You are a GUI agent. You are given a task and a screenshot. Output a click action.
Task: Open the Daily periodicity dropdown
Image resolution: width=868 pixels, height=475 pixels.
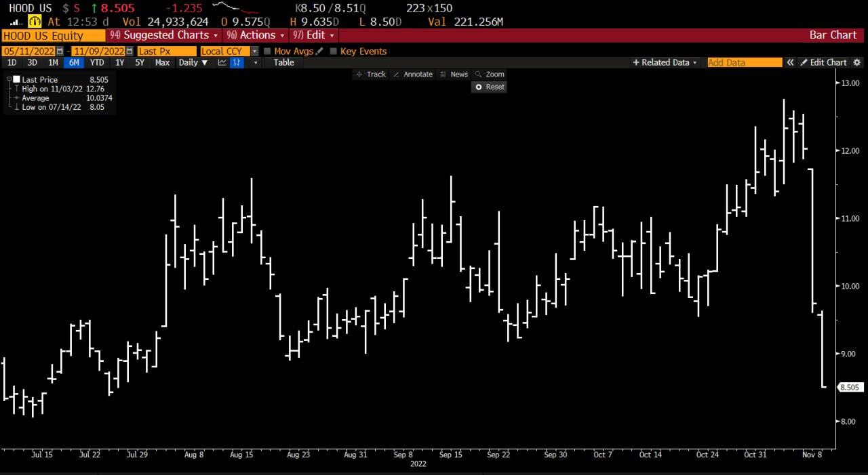(193, 62)
